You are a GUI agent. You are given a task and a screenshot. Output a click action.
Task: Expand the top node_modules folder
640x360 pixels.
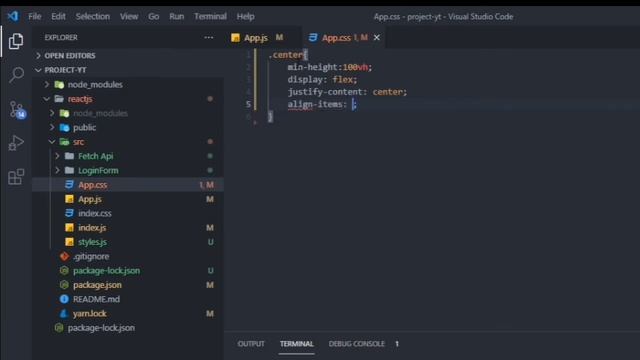pyautogui.click(x=47, y=84)
